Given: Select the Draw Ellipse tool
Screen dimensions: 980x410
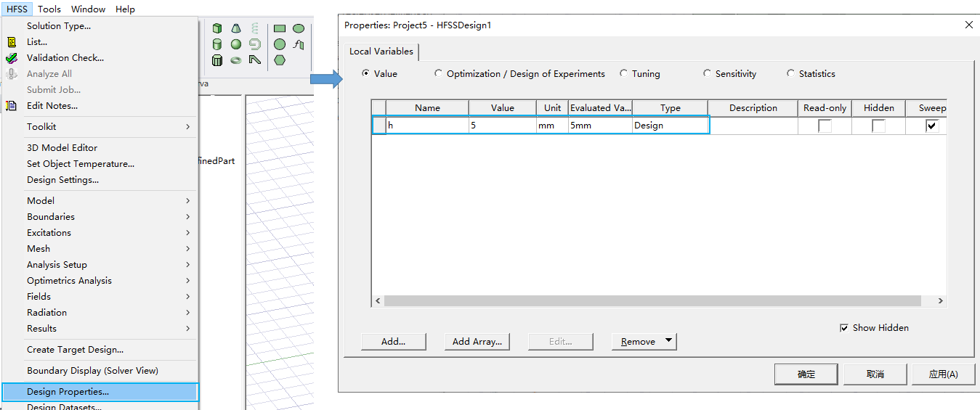Looking at the screenshot, I should (x=299, y=28).
